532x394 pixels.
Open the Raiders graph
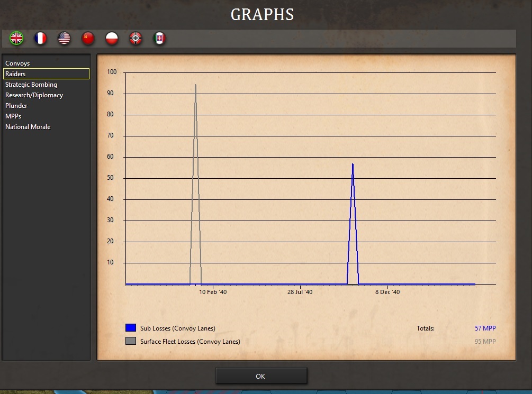pyautogui.click(x=46, y=74)
